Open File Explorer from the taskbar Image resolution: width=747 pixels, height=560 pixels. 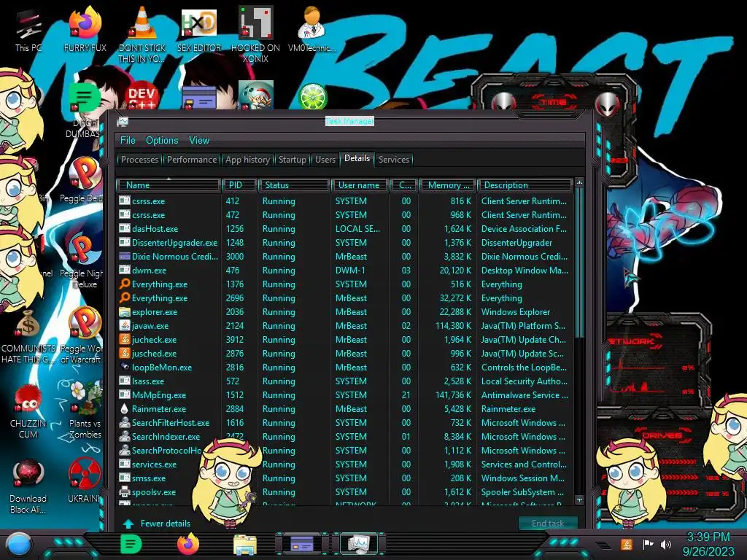coord(245,545)
